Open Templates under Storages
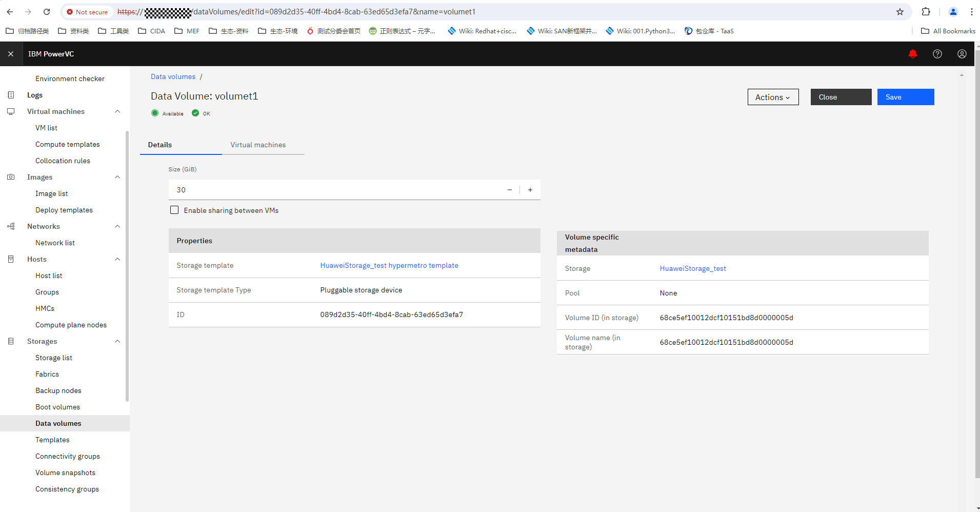980x512 pixels. [52, 440]
